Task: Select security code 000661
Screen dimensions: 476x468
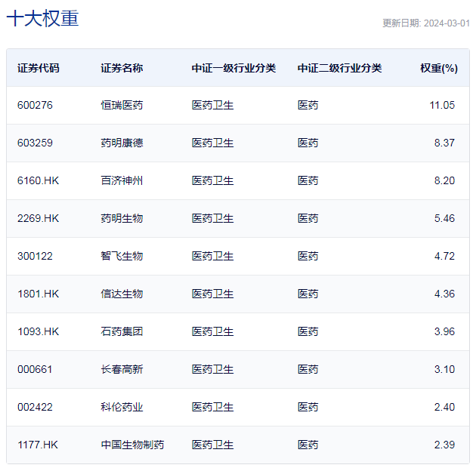Action: (35, 369)
